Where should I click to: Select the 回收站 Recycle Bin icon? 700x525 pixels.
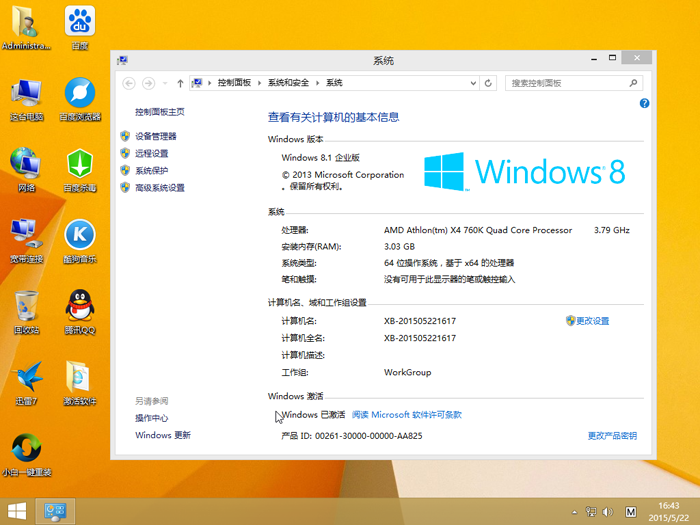coord(26,312)
